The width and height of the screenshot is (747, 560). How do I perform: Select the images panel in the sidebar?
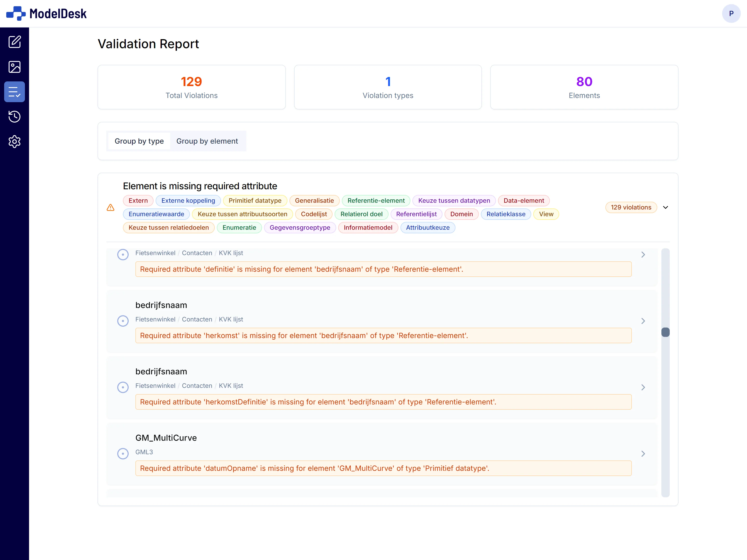click(15, 67)
